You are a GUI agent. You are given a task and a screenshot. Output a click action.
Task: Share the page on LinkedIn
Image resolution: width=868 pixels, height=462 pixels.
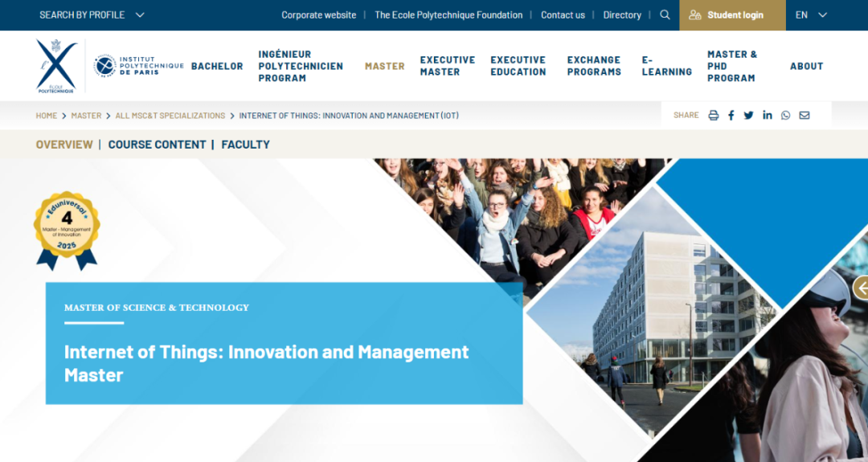click(x=768, y=115)
